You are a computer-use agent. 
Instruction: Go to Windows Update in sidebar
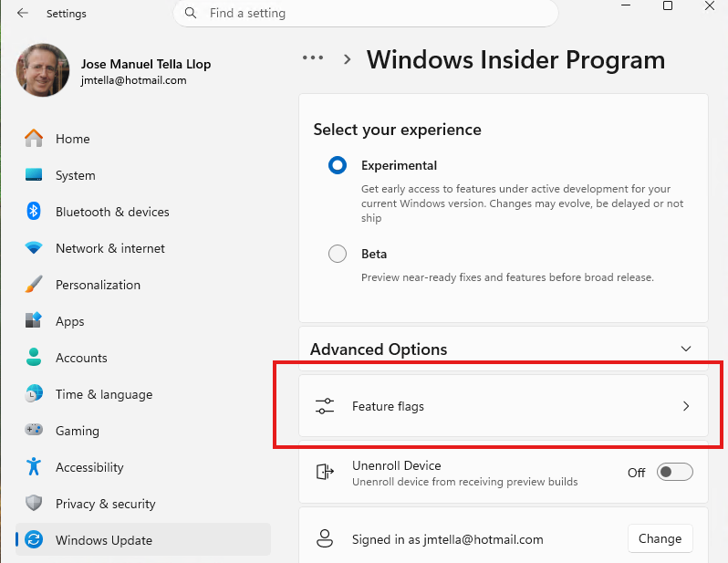tap(104, 540)
